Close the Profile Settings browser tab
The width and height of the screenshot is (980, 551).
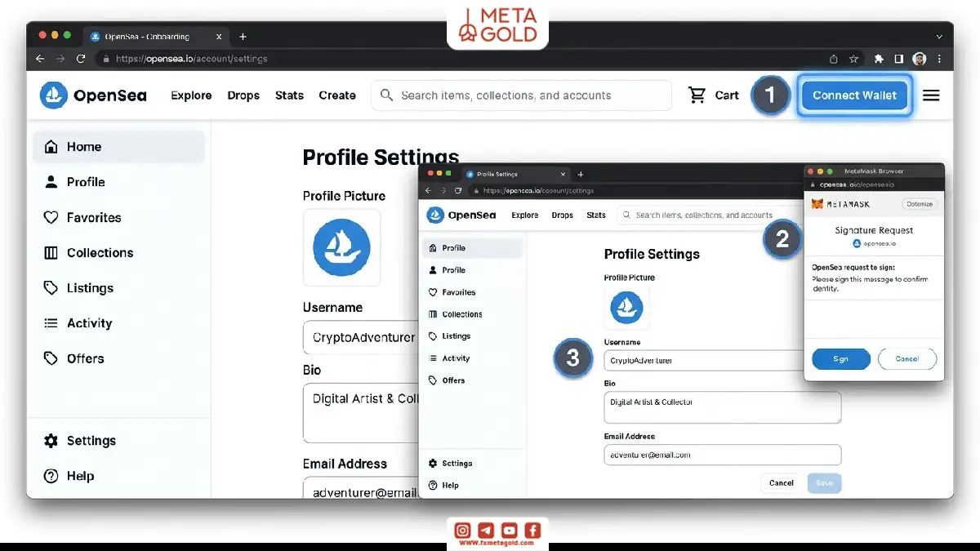point(562,174)
